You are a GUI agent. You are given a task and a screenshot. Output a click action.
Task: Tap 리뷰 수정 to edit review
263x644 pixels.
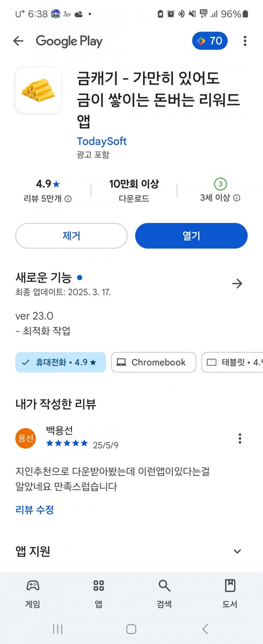pyautogui.click(x=35, y=510)
